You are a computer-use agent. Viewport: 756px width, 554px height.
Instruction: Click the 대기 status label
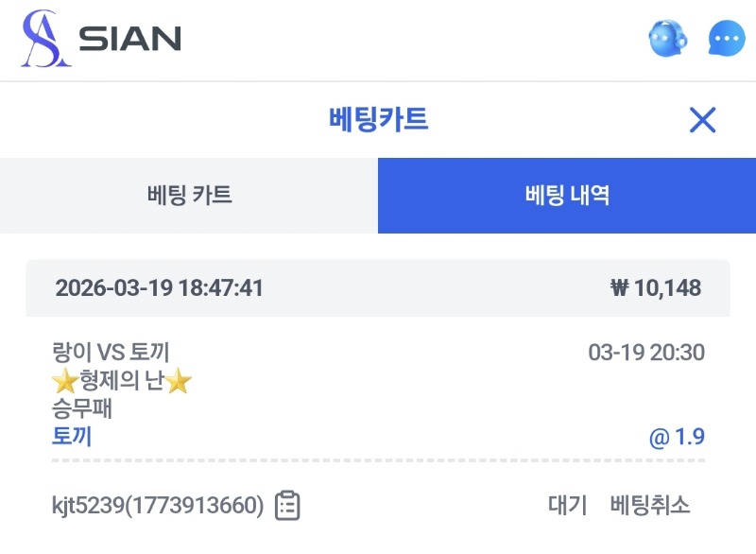click(x=567, y=506)
